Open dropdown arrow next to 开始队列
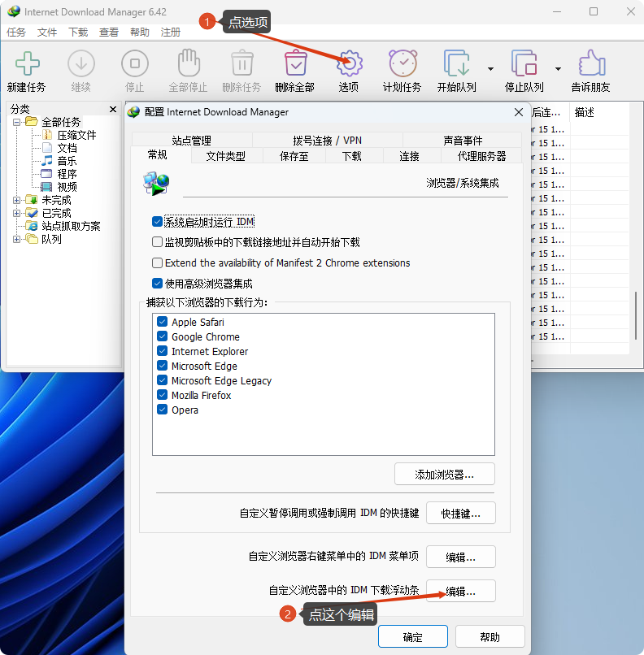Image resolution: width=644 pixels, height=655 pixels. pos(490,69)
